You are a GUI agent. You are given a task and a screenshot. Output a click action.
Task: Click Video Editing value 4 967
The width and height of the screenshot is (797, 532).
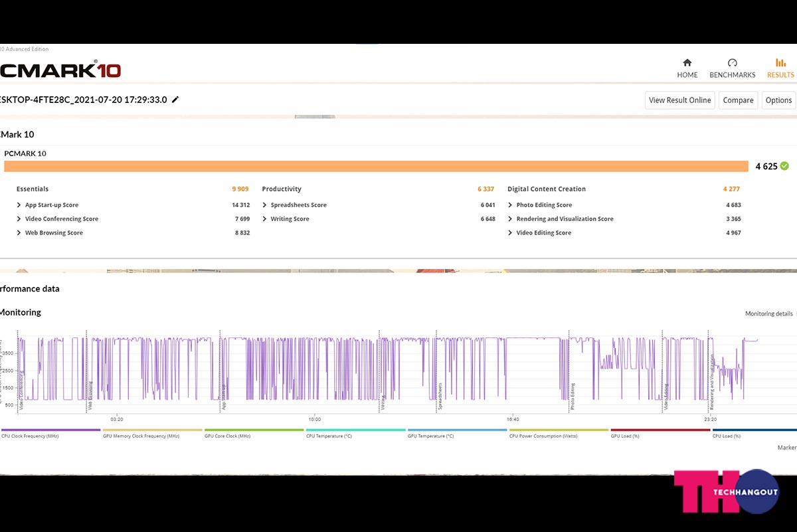tap(733, 233)
